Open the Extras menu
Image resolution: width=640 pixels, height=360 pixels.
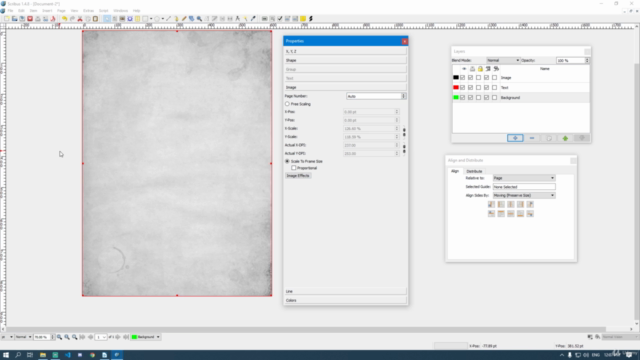coord(88,11)
